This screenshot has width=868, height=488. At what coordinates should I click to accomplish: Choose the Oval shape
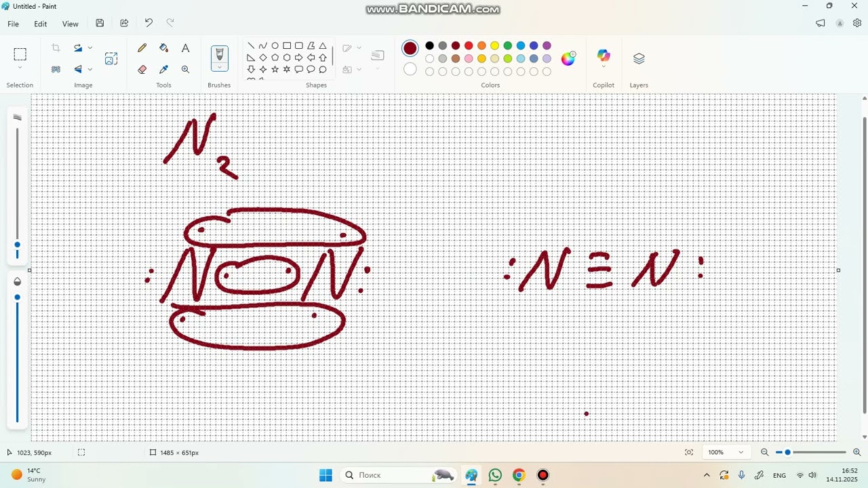point(275,45)
